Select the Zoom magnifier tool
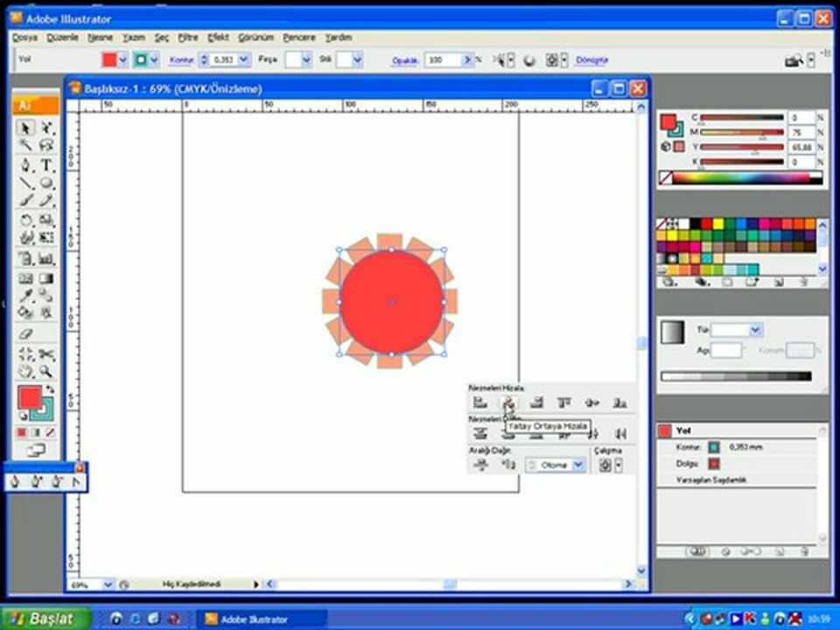The width and height of the screenshot is (840, 630). 47,371
